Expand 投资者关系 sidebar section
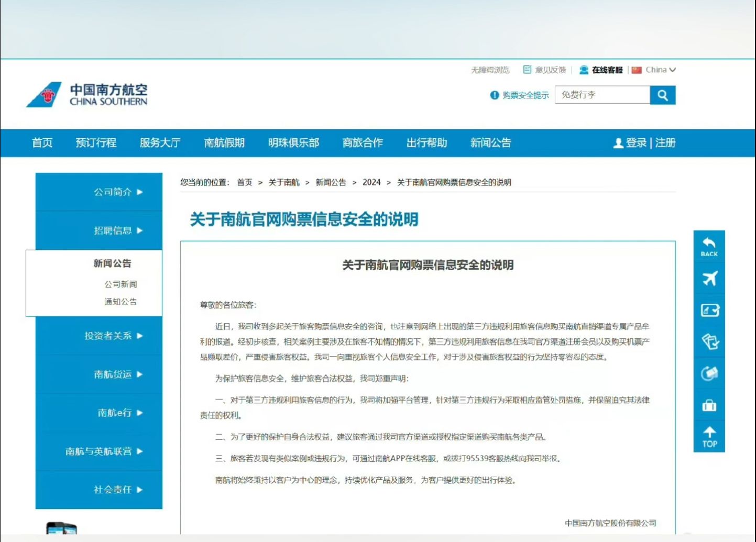The image size is (756, 542). 99,336
